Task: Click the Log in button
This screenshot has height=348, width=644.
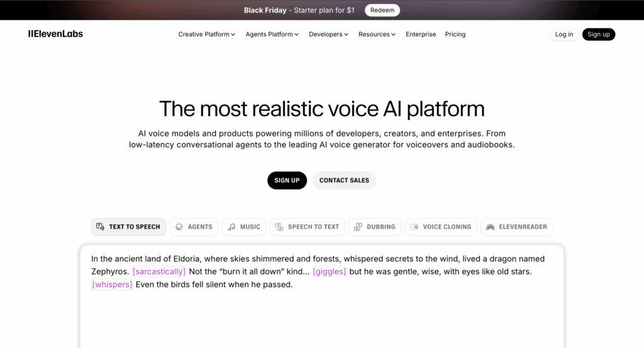Action: [x=564, y=35]
